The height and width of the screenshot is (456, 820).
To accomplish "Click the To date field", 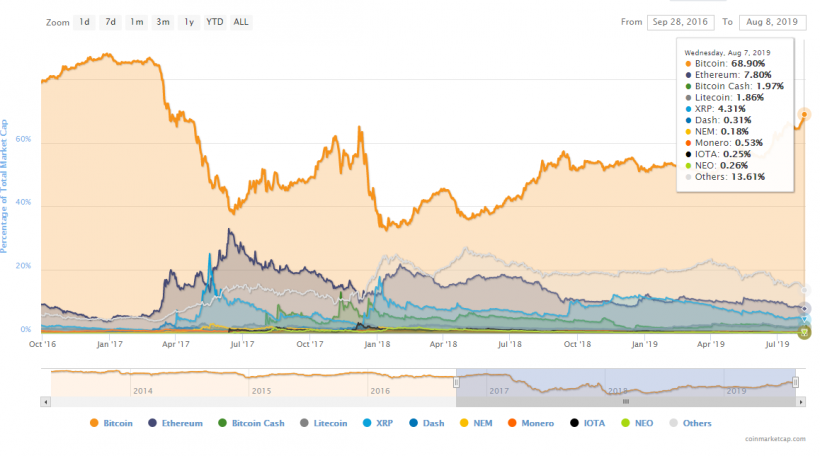I will coord(772,22).
